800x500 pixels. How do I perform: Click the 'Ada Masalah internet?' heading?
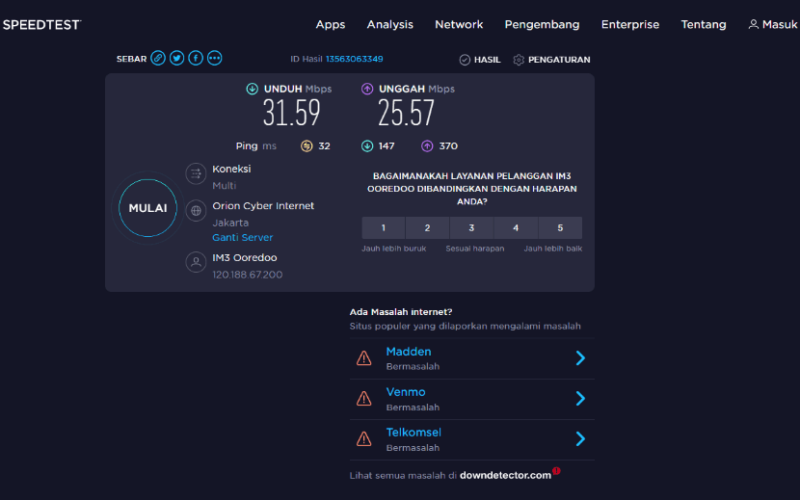(x=401, y=312)
